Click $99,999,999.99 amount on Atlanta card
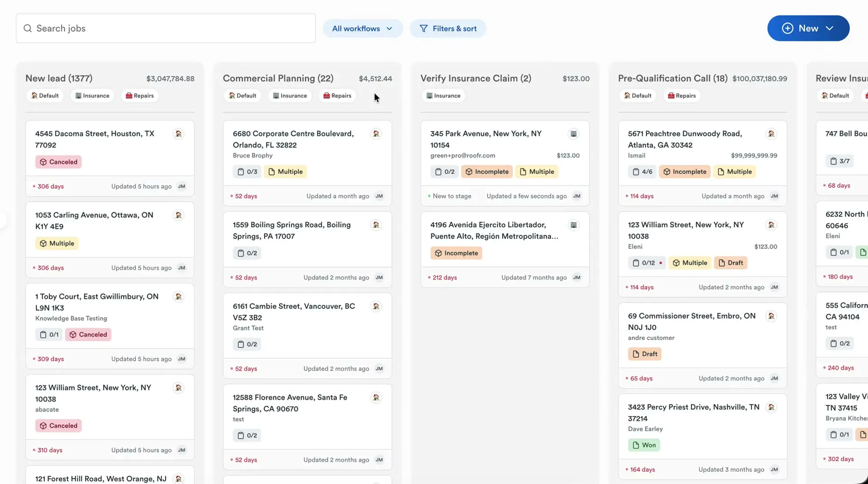 coord(754,156)
